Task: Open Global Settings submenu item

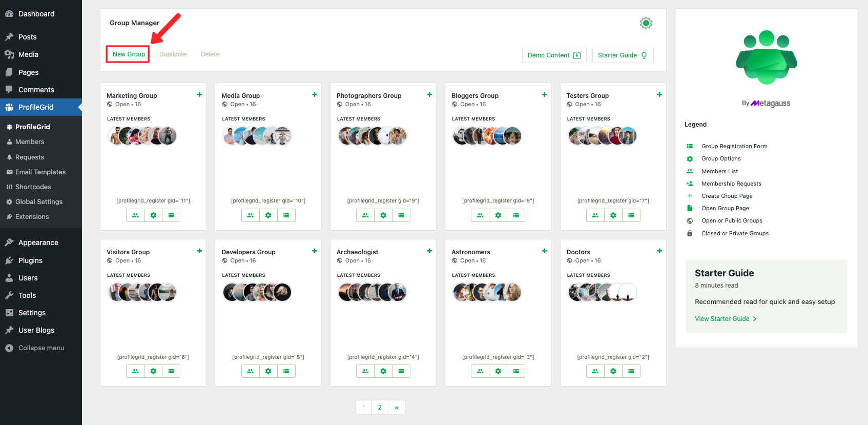Action: [x=38, y=202]
